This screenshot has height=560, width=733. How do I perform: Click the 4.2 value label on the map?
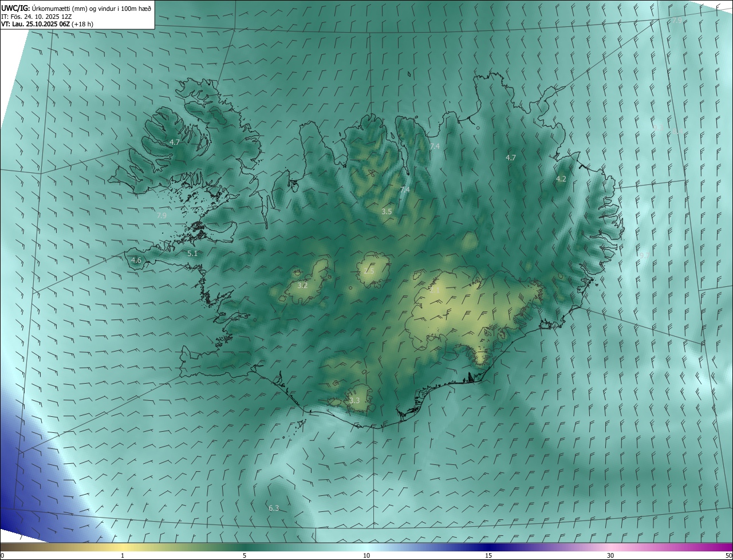click(x=561, y=179)
